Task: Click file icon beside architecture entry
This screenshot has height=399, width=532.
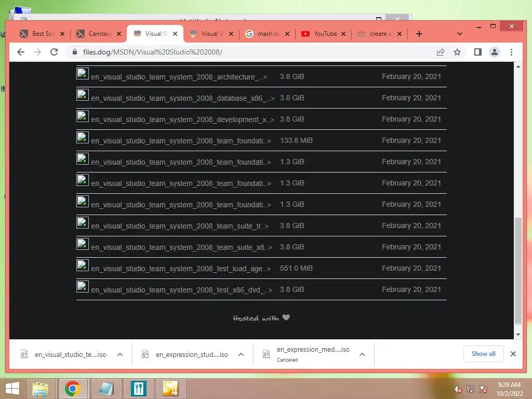Action: coord(83,74)
